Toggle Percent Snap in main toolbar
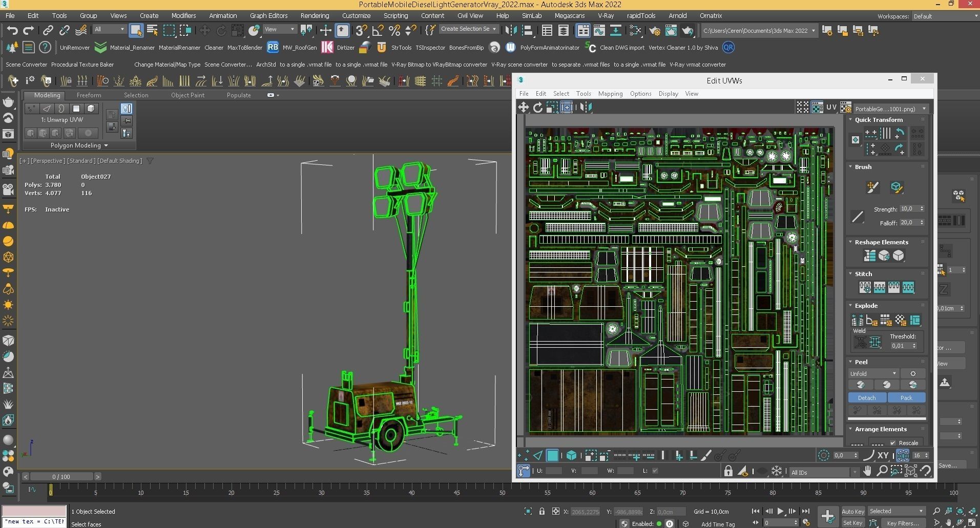980x528 pixels. coord(394,30)
